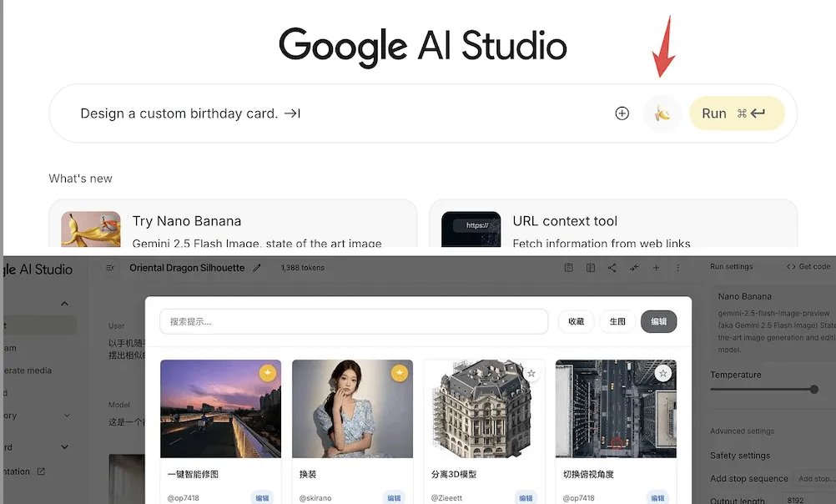
Task: Click the Nano Banana card thumbnail image
Action: 91,229
